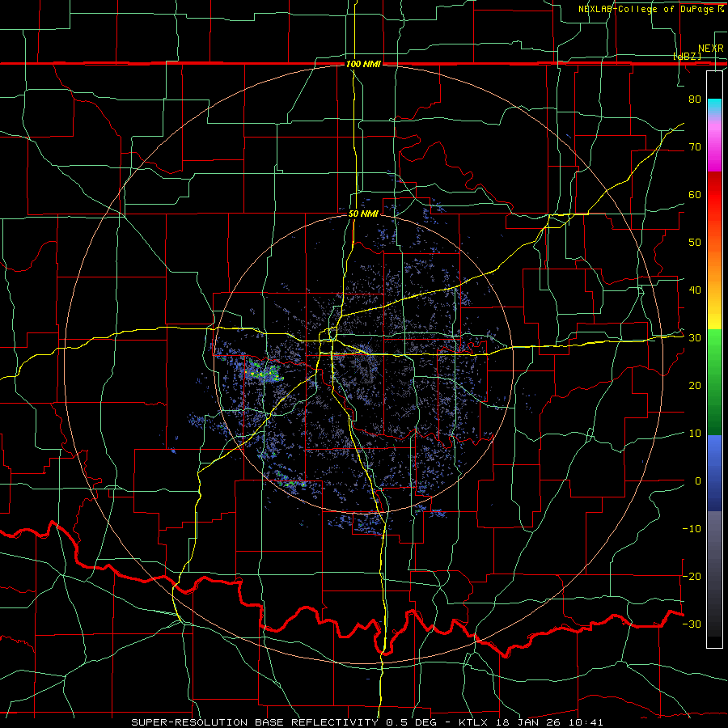This screenshot has width=728, height=728.
Task: Click the 50 value on dBZ scale
Action: coord(695,243)
